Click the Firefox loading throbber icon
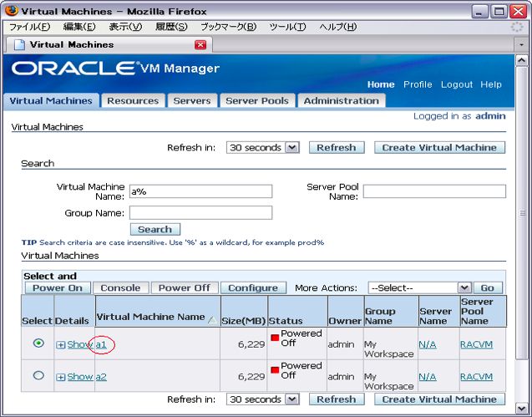 point(517,27)
